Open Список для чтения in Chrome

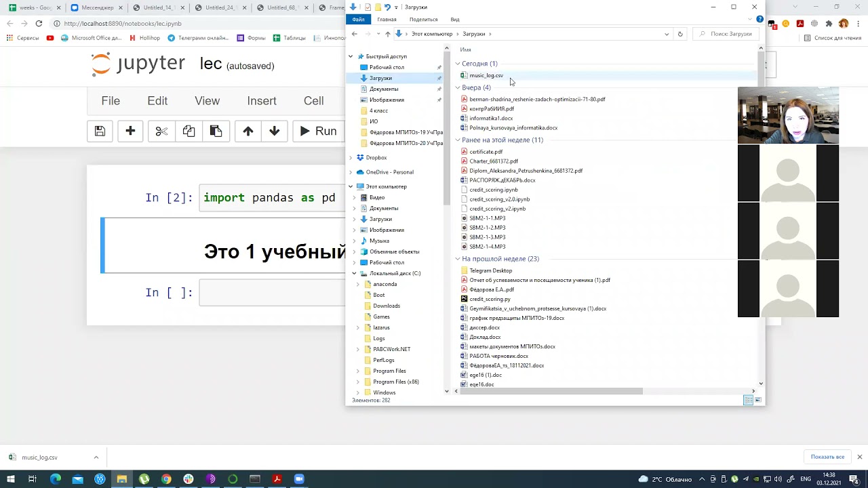(x=833, y=38)
